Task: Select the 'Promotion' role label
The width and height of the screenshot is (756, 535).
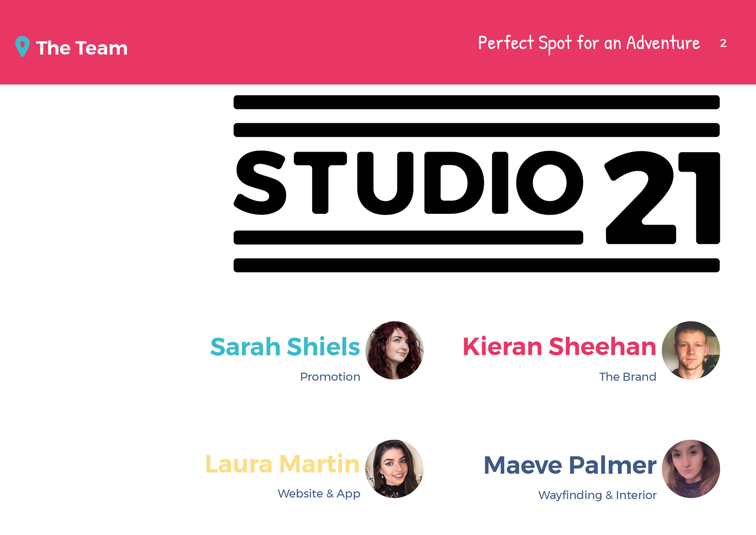Action: 330,377
